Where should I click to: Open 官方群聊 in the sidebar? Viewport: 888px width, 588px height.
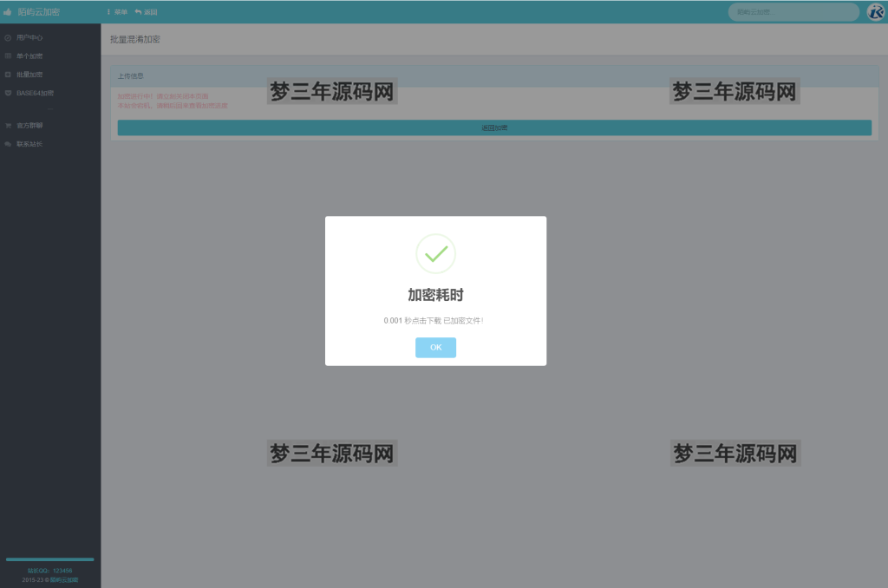[29, 126]
